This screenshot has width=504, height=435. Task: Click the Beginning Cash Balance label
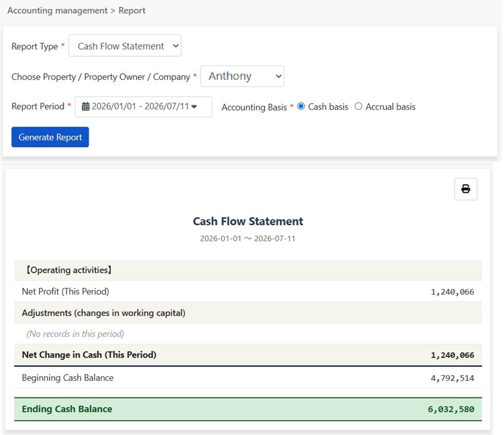(x=67, y=378)
